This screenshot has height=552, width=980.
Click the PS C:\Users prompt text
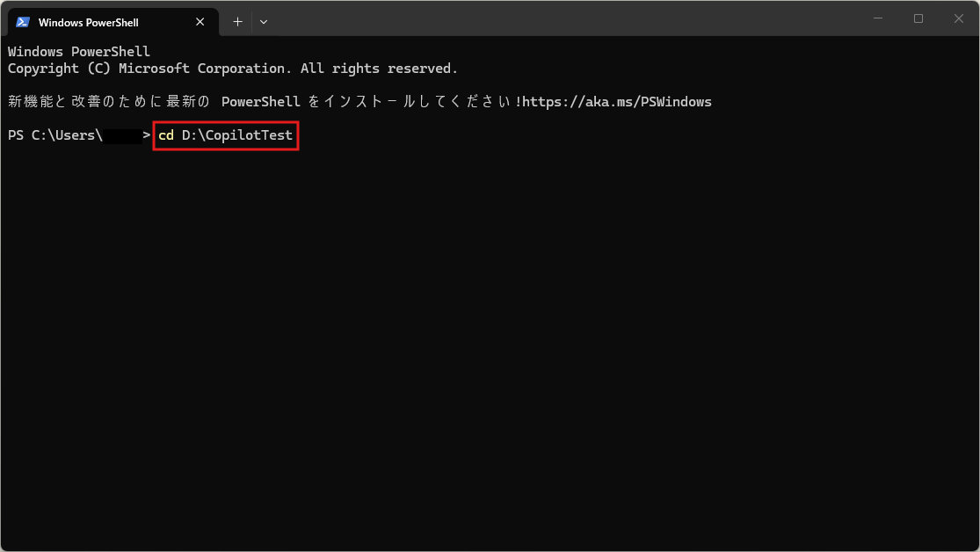[54, 135]
